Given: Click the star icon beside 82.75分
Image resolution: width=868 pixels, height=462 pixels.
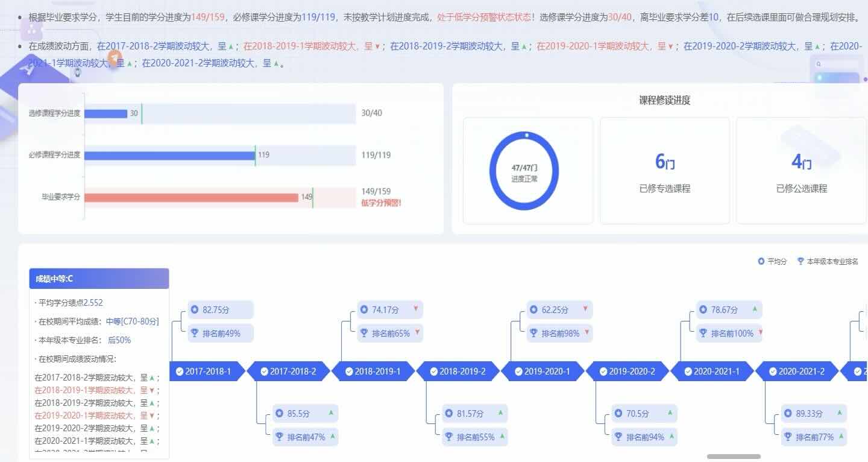Looking at the screenshot, I should pyautogui.click(x=195, y=310).
